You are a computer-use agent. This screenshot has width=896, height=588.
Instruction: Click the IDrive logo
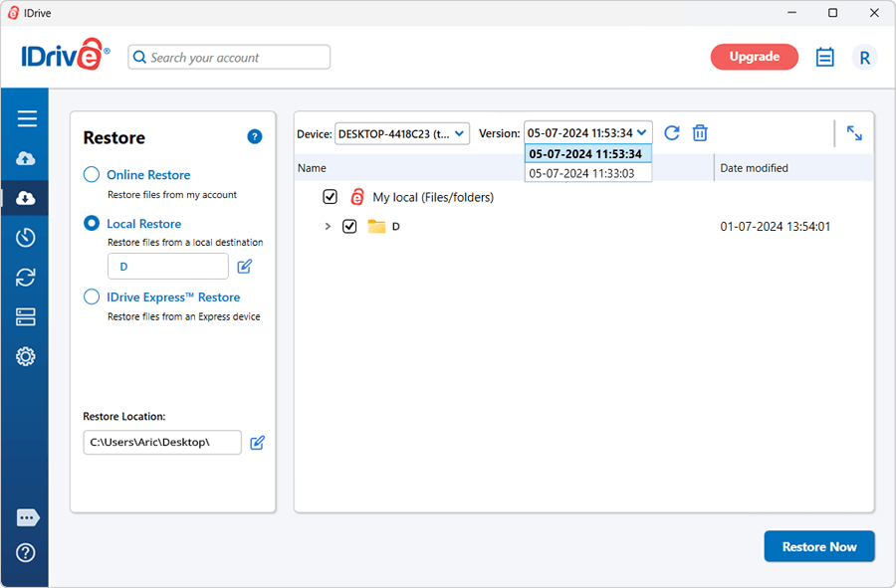tap(65, 55)
